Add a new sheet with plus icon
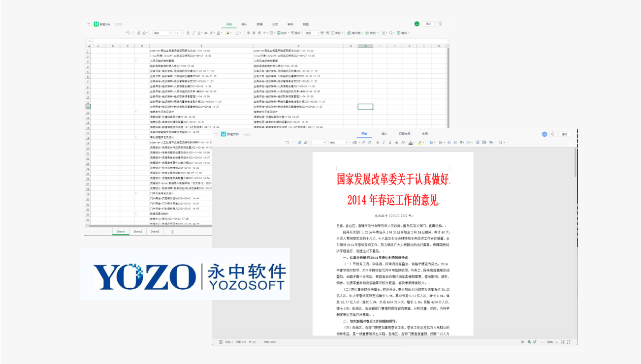 pyautogui.click(x=172, y=232)
